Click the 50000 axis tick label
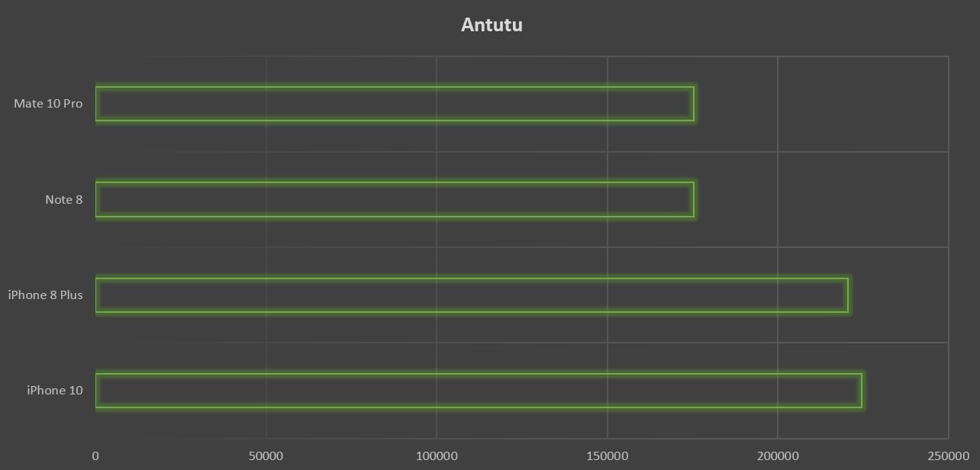980x470 pixels. pyautogui.click(x=266, y=456)
